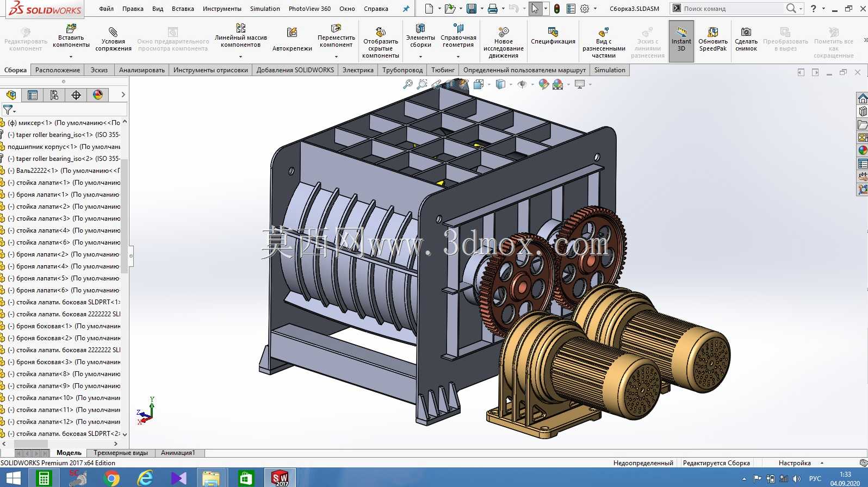Viewport: 868px width, 487px height.
Task: Open View Orientation cube icon
Action: [479, 84]
